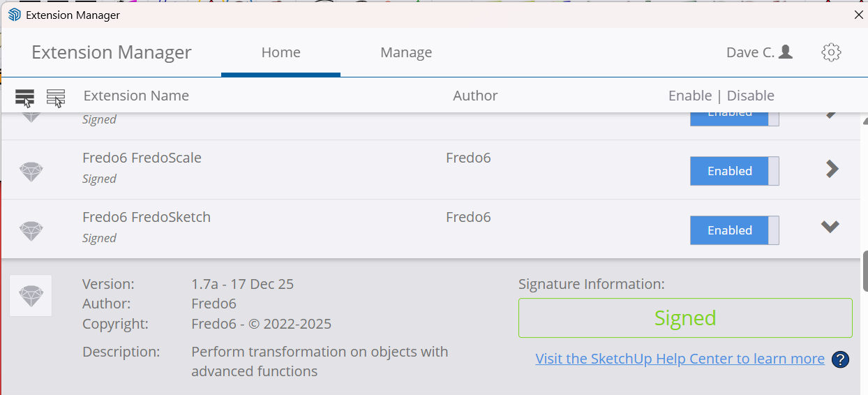Open Visit the SketchUp Help Center link

[x=680, y=359]
